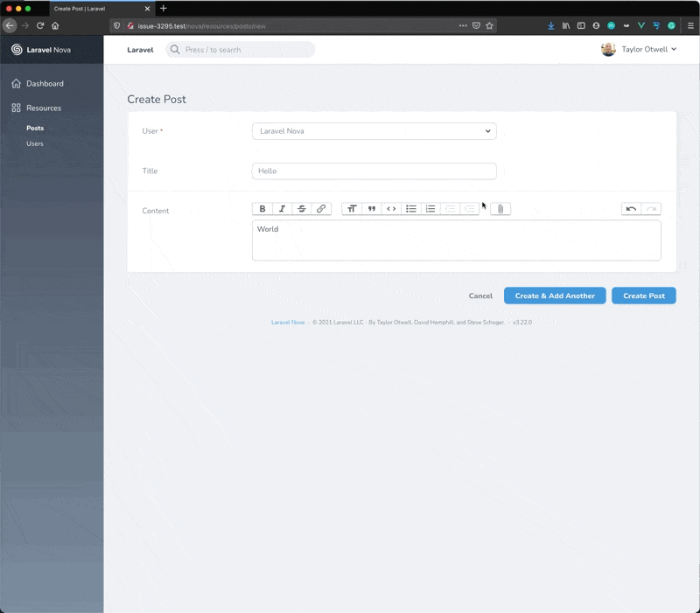700x613 pixels.
Task: Open the Laravel Nova footer link
Action: (x=287, y=322)
